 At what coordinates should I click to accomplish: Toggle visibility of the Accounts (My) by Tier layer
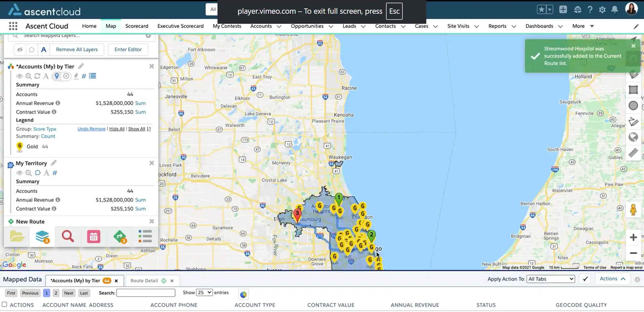click(19, 76)
